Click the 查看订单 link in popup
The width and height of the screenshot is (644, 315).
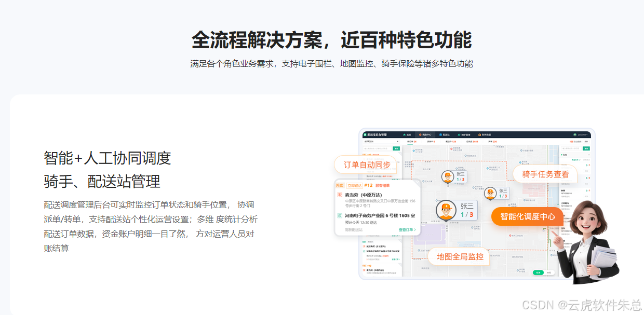(x=407, y=229)
